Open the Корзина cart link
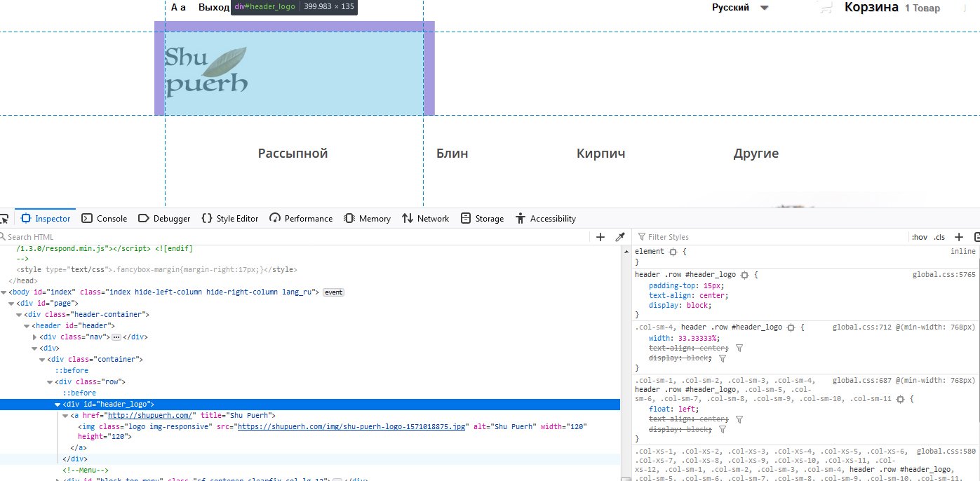The height and width of the screenshot is (481, 980). (x=871, y=7)
